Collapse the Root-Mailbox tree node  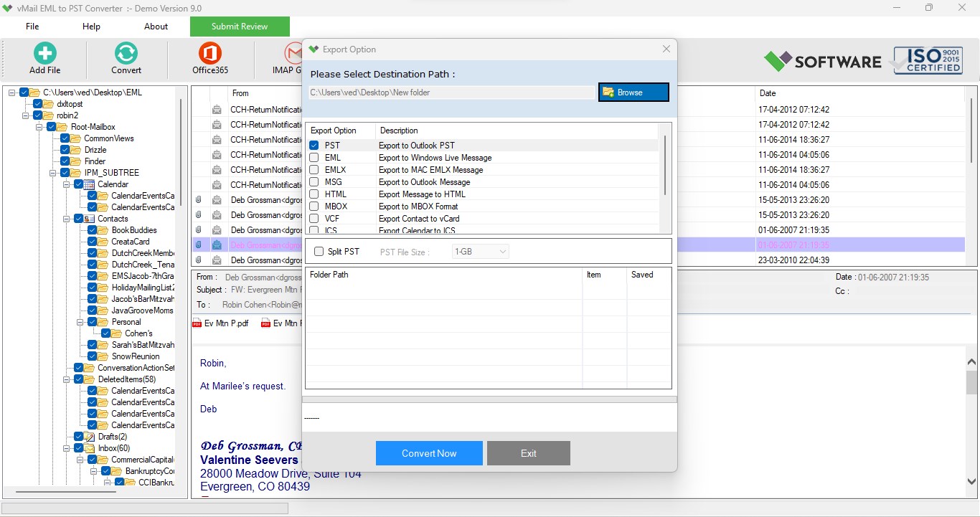coord(39,127)
